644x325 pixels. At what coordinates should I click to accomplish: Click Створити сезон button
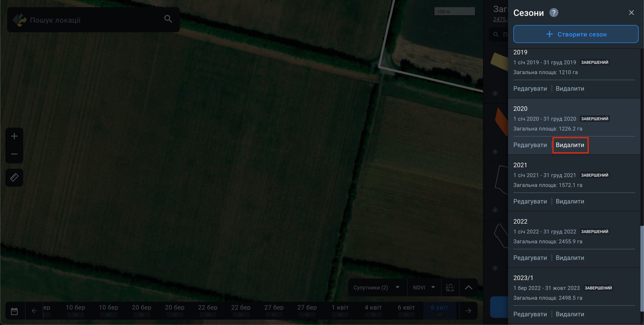pyautogui.click(x=576, y=34)
